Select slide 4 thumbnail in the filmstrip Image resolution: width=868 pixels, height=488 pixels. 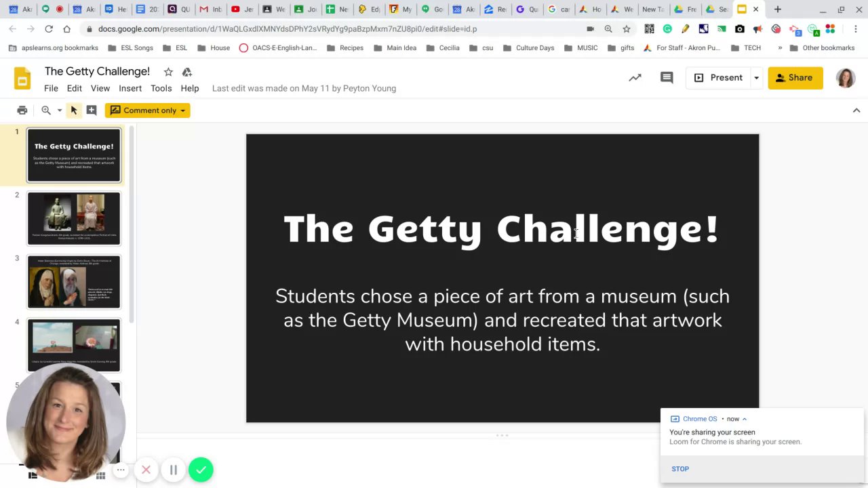[74, 345]
